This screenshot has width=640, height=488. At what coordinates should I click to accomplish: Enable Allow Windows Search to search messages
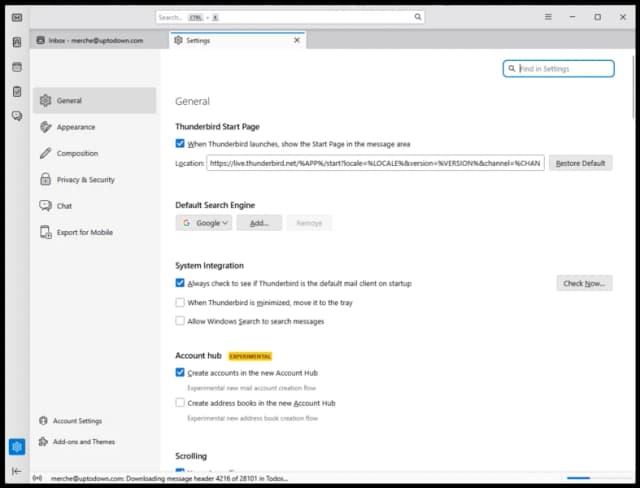coord(180,321)
